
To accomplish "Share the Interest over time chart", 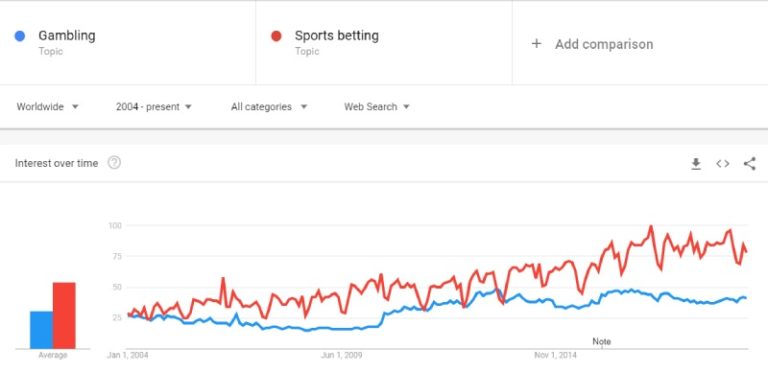I will click(x=749, y=163).
